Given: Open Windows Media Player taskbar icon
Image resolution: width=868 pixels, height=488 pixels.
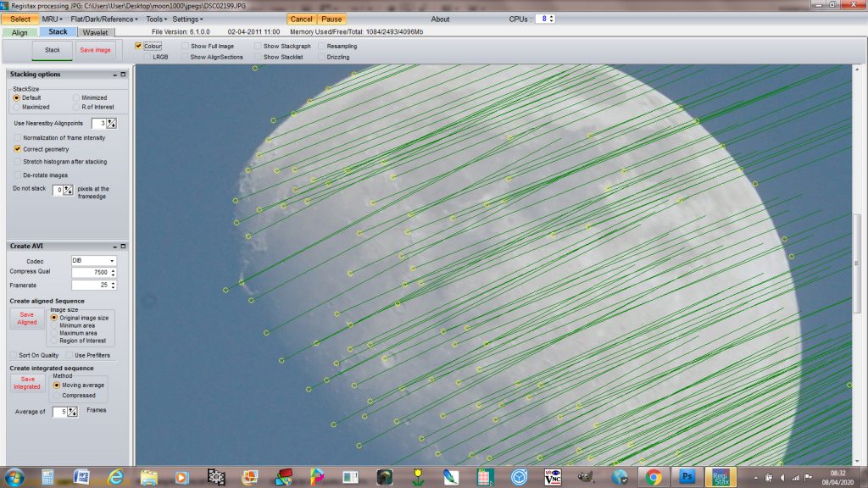Looking at the screenshot, I should [181, 477].
